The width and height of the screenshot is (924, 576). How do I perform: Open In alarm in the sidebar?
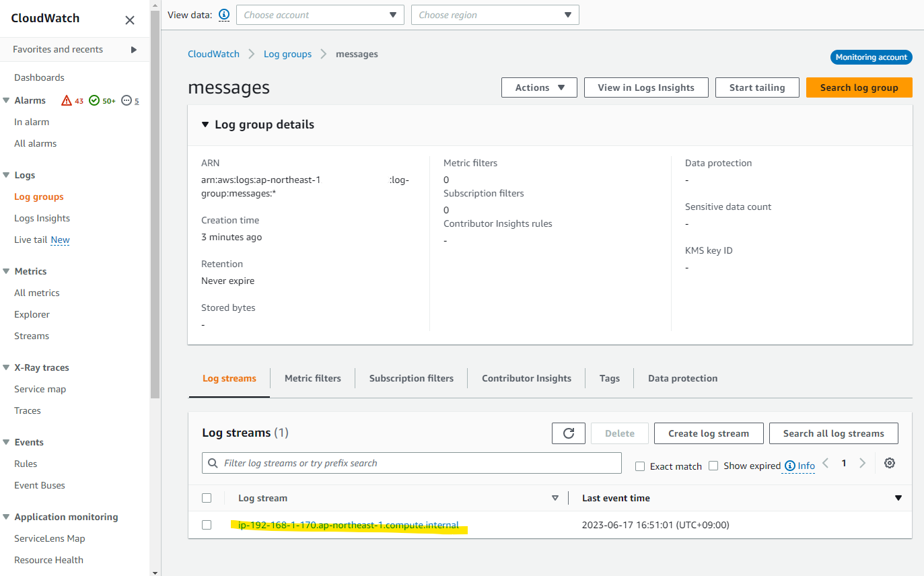tap(32, 122)
